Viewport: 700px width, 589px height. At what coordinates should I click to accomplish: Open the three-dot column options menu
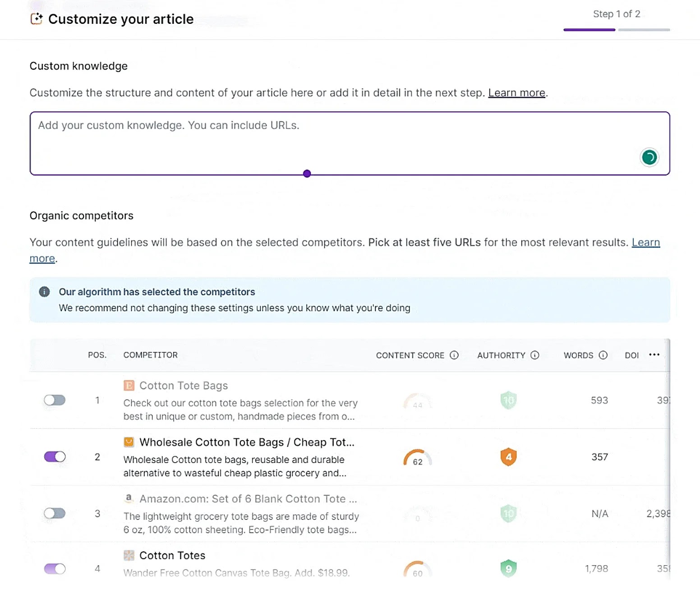[x=654, y=355]
